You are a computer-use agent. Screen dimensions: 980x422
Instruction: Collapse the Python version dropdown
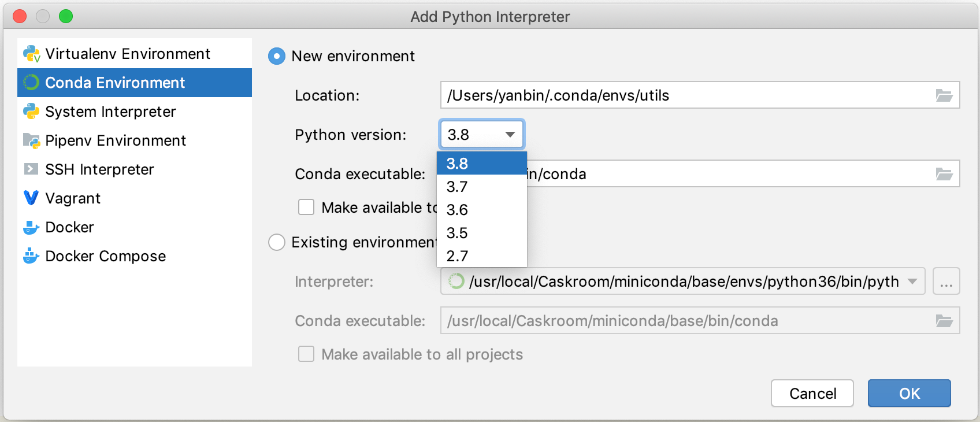[x=510, y=135]
